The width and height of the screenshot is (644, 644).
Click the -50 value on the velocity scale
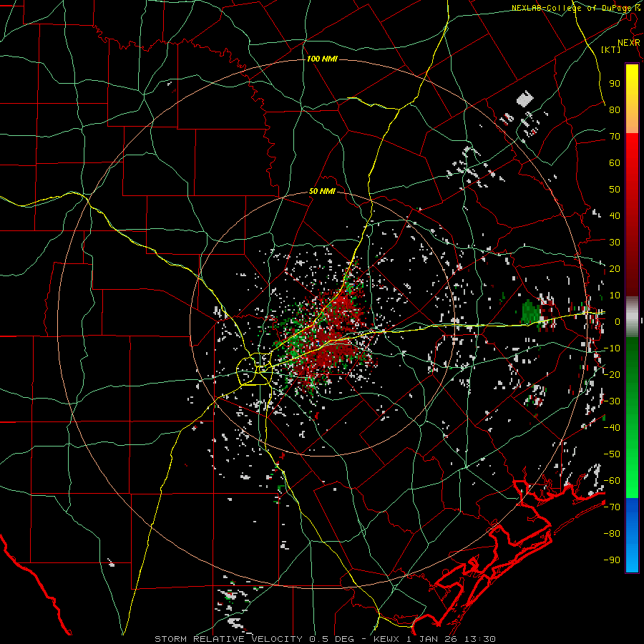click(x=612, y=454)
